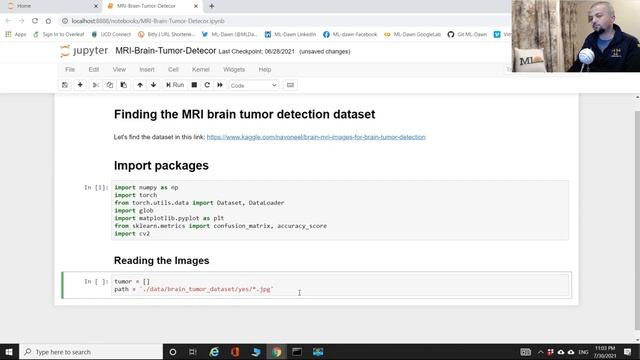
Task: Open the View menu
Action: (119, 69)
